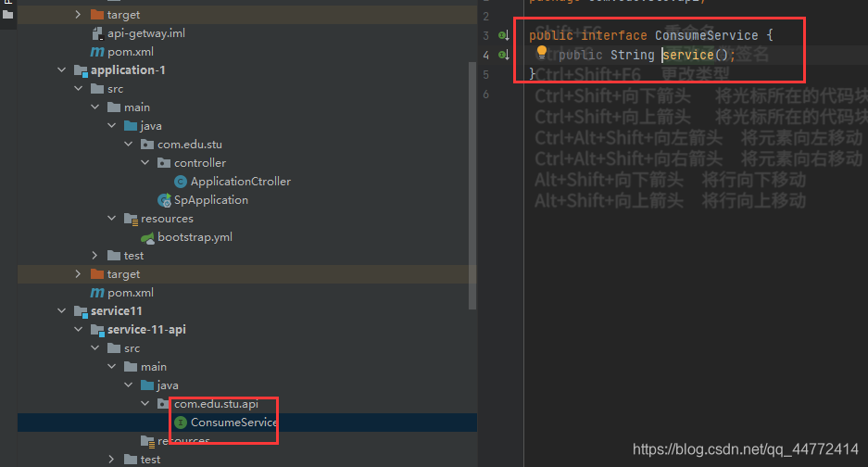
Task: Click the service-11-api module icon
Action: pyautogui.click(x=97, y=330)
